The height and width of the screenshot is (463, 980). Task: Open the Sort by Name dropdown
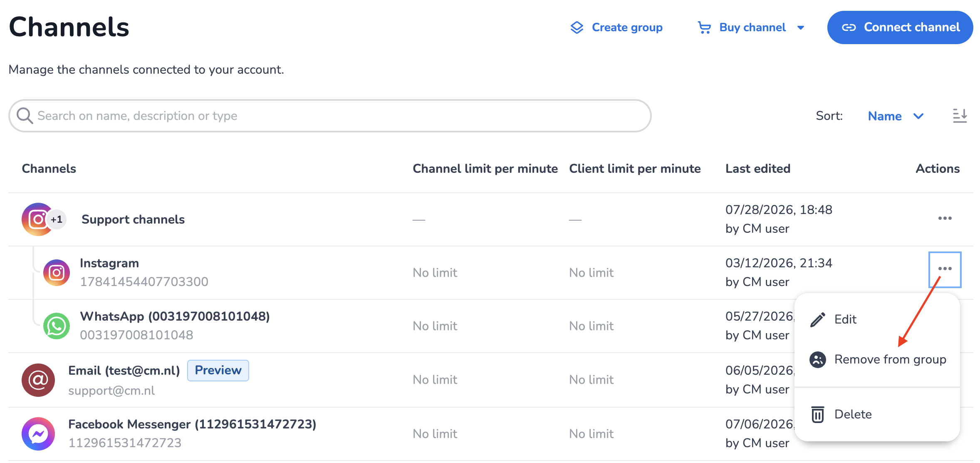(896, 116)
